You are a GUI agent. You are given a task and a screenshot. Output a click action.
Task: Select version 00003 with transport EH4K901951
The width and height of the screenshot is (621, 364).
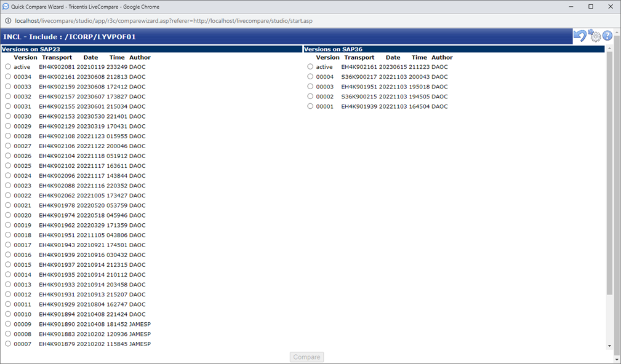click(310, 86)
